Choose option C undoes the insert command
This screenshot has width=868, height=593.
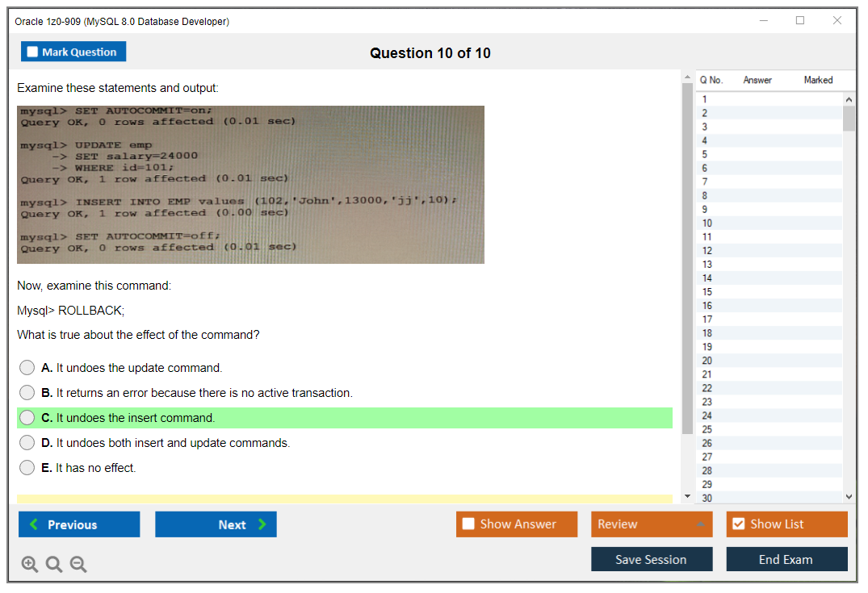coord(27,418)
